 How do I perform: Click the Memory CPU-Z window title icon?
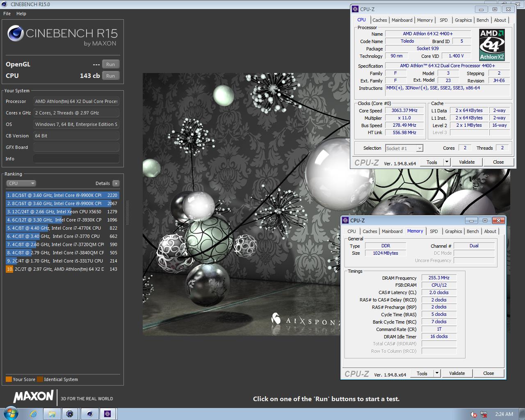click(345, 220)
